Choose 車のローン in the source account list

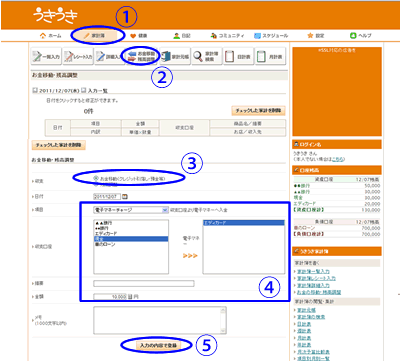pos(105,244)
